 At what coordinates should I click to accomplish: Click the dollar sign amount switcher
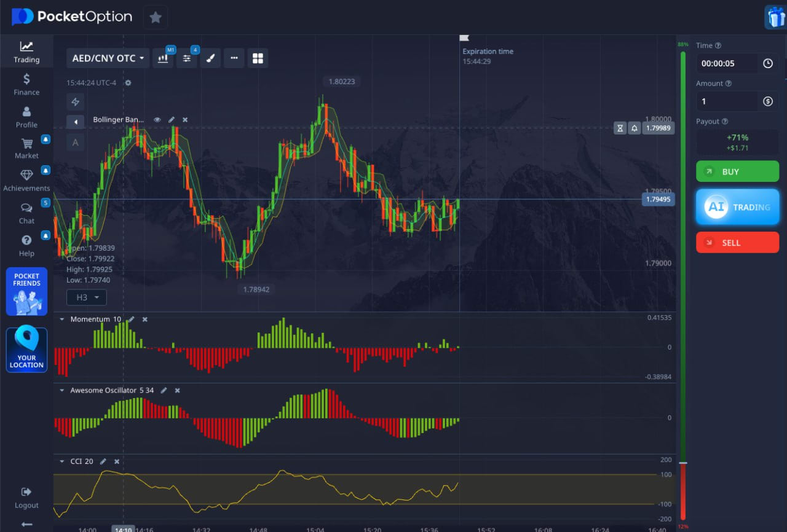[x=768, y=101]
